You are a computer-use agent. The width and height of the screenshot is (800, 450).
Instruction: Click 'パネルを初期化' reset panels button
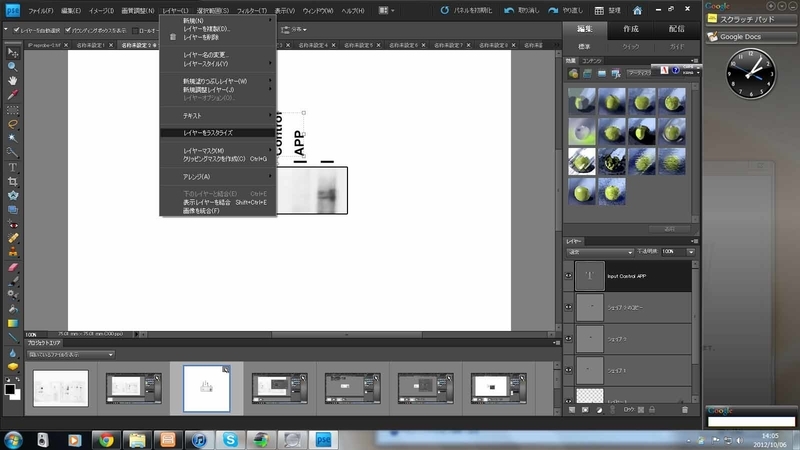point(466,10)
